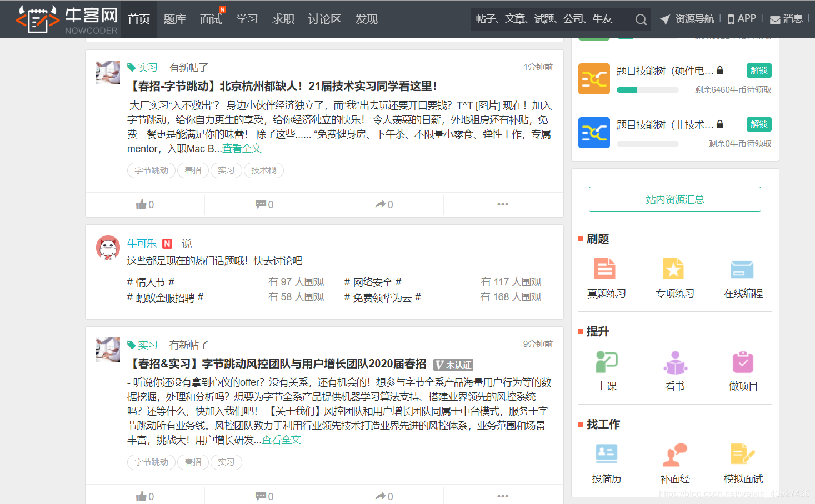
Task: Click 牛可乐 avatar
Action: click(x=108, y=248)
